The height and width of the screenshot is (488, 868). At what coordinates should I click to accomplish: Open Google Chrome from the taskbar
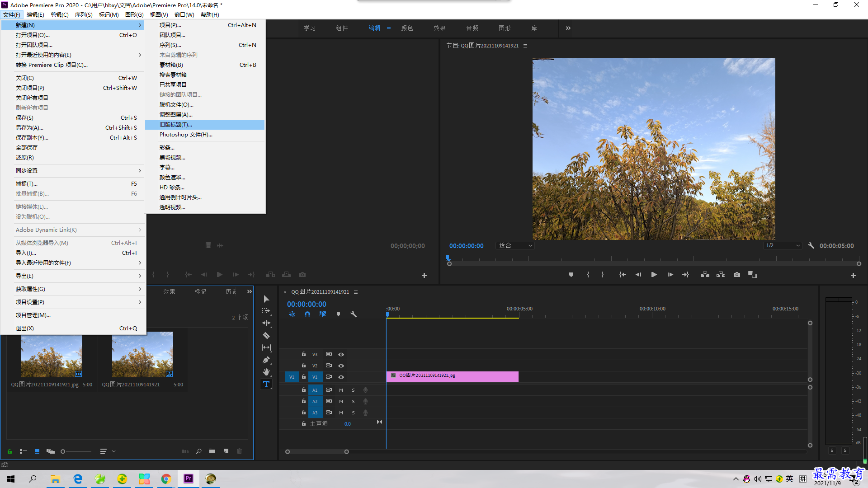pos(166,479)
